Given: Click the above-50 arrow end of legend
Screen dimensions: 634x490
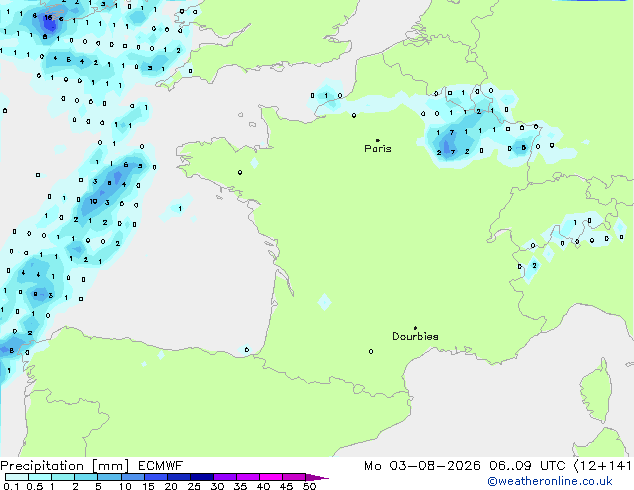Looking at the screenshot, I should 317,477.
